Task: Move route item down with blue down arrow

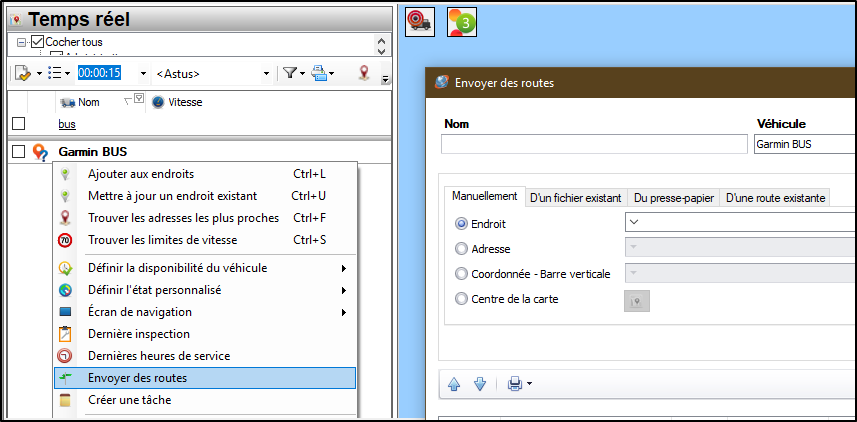Action: pyautogui.click(x=479, y=383)
